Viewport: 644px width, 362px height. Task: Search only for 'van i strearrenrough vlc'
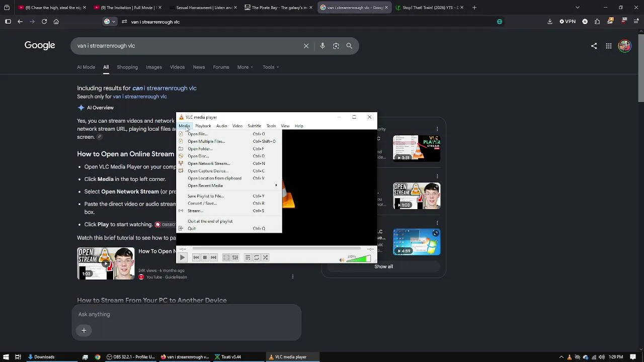(140, 97)
